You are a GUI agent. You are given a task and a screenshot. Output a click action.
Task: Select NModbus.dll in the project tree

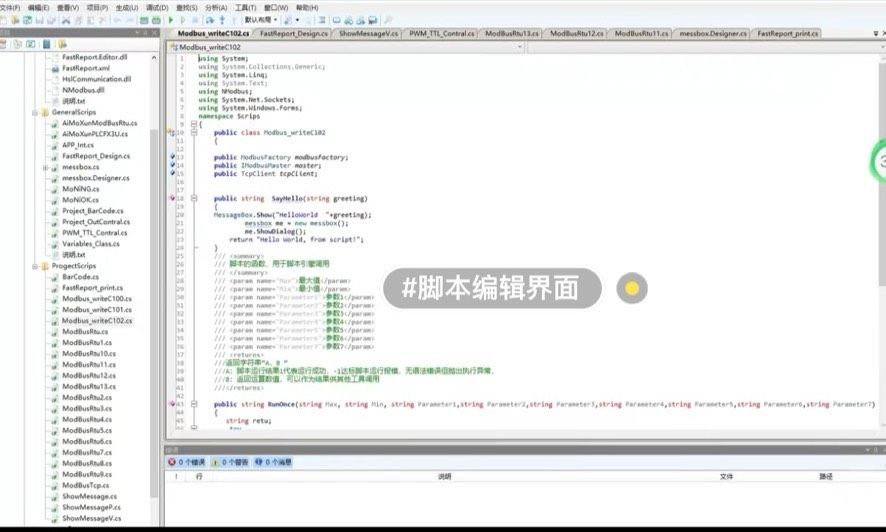click(x=83, y=90)
